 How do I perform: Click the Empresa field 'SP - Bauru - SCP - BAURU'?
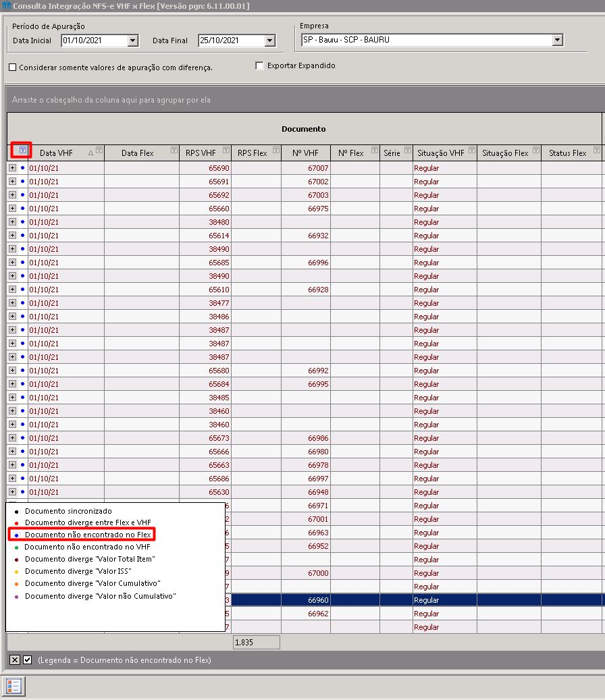pos(427,41)
